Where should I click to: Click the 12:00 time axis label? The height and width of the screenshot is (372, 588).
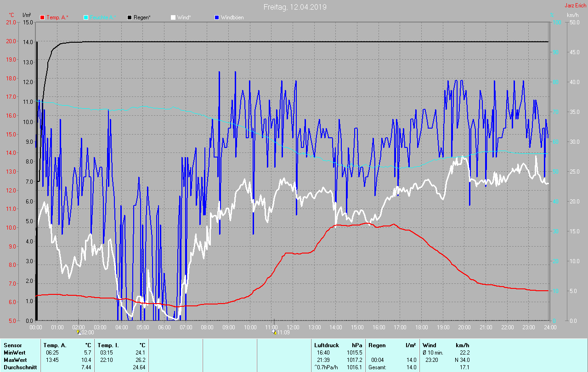click(x=293, y=327)
